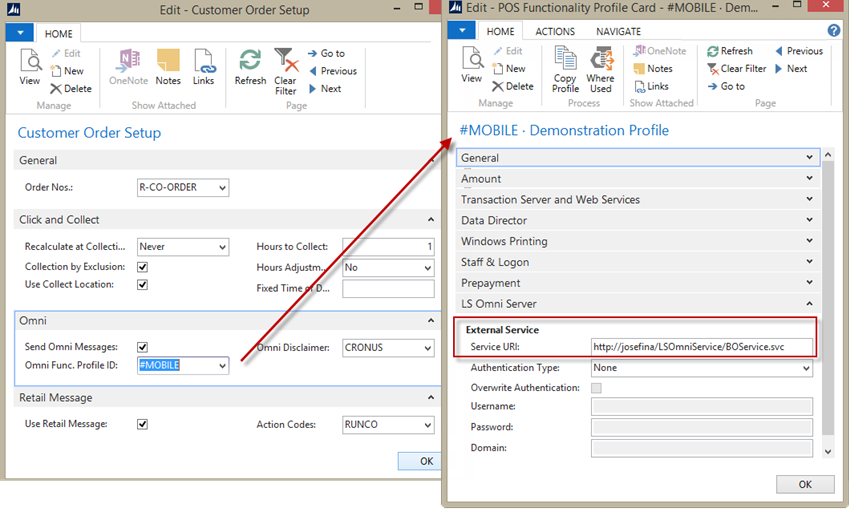Click OK button in POS Profile Card

[805, 484]
